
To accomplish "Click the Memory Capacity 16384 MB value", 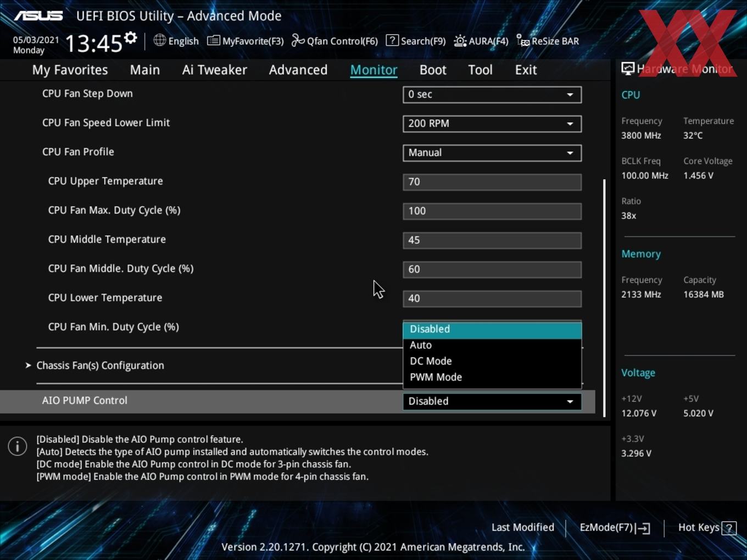I will [704, 295].
